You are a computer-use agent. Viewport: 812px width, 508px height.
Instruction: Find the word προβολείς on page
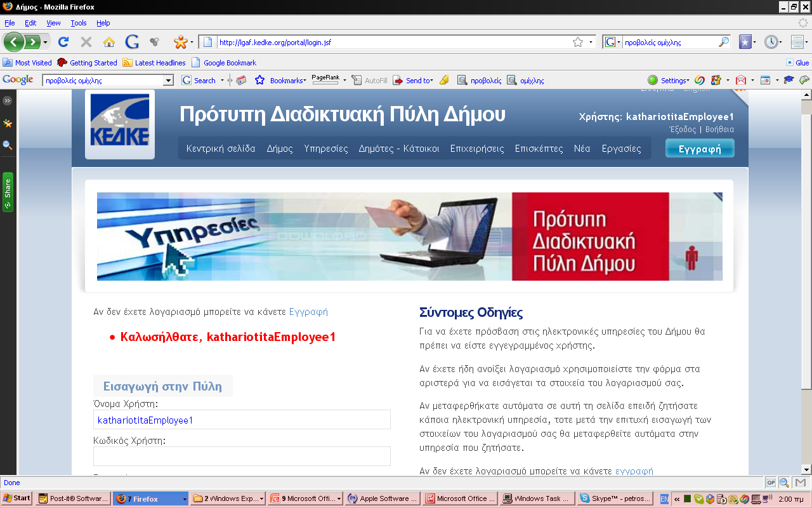pyautogui.click(x=480, y=81)
